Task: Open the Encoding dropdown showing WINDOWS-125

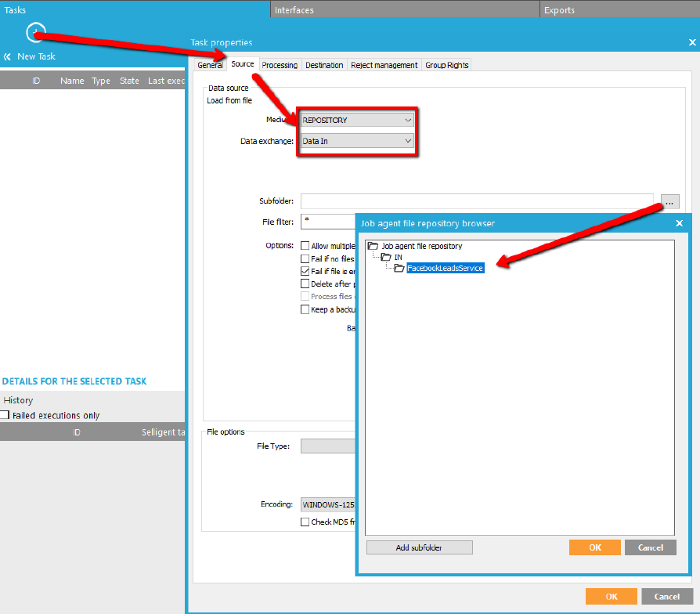Action: (x=329, y=504)
